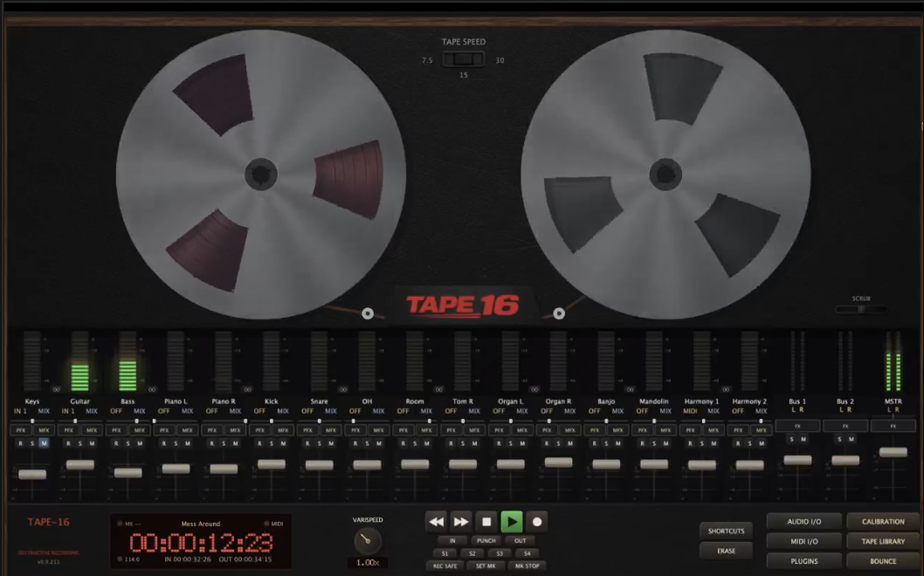Image resolution: width=924 pixels, height=576 pixels.
Task: Arm the record transport button
Action: 537,521
